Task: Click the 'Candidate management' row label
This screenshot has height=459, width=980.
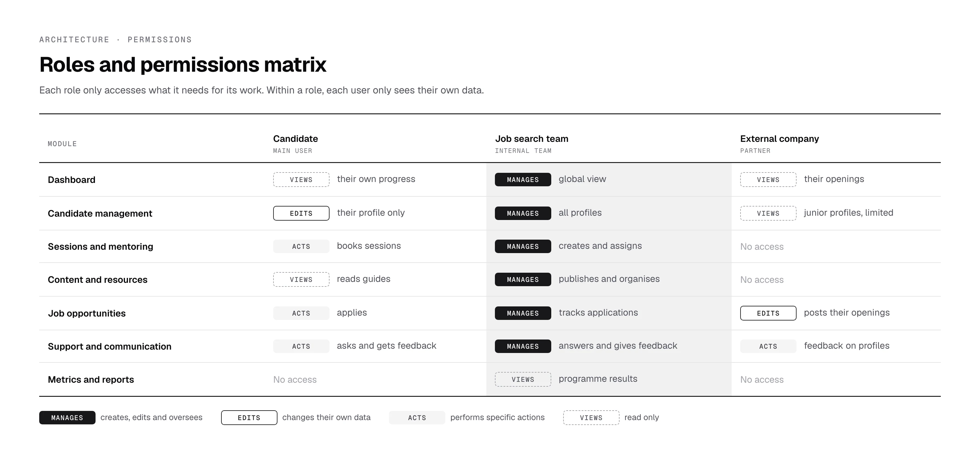Action: point(100,214)
